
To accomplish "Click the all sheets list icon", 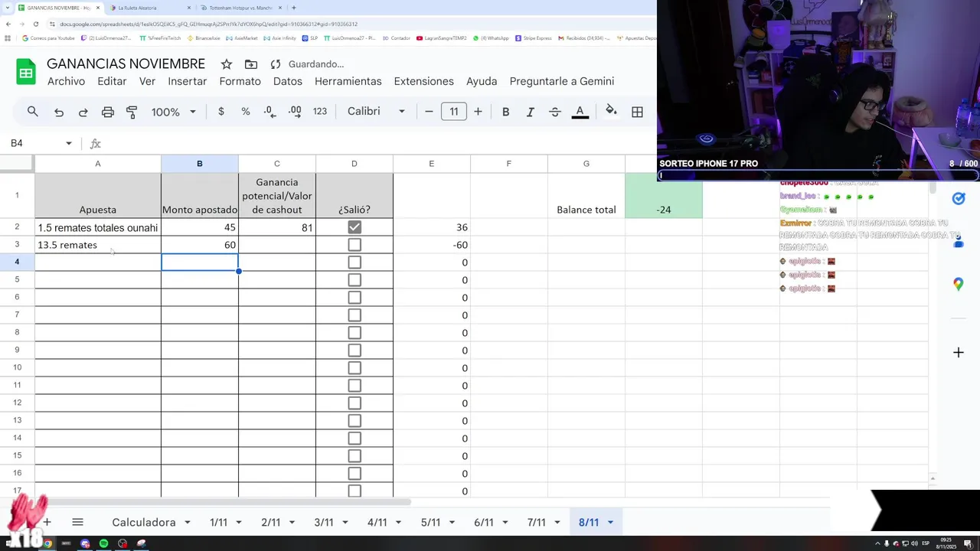I will [x=77, y=522].
